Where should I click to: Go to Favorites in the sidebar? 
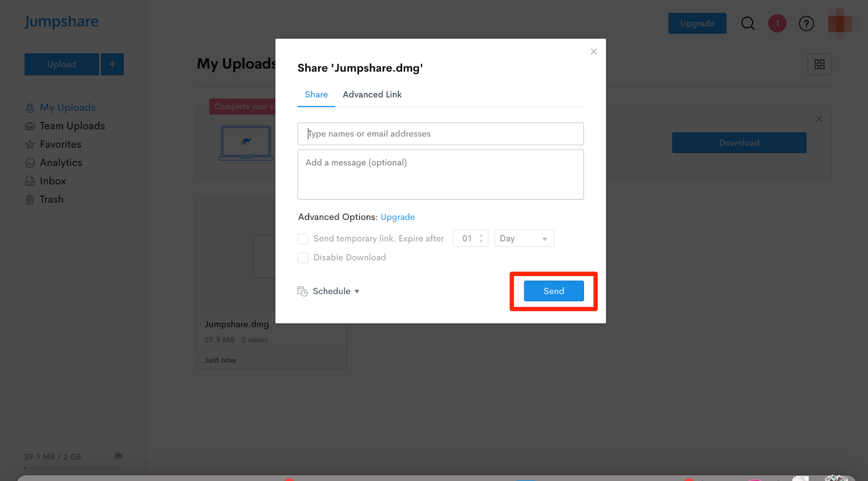click(x=60, y=144)
